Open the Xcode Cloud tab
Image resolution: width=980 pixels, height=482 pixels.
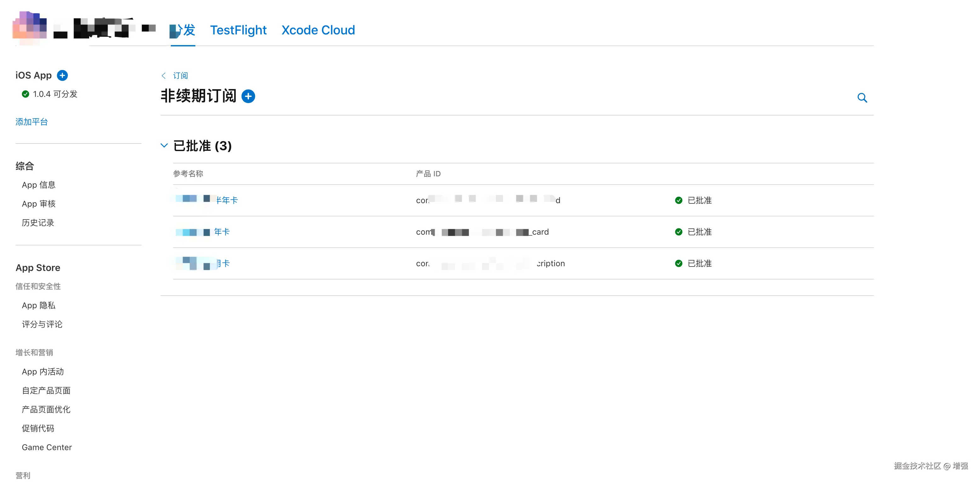point(318,30)
